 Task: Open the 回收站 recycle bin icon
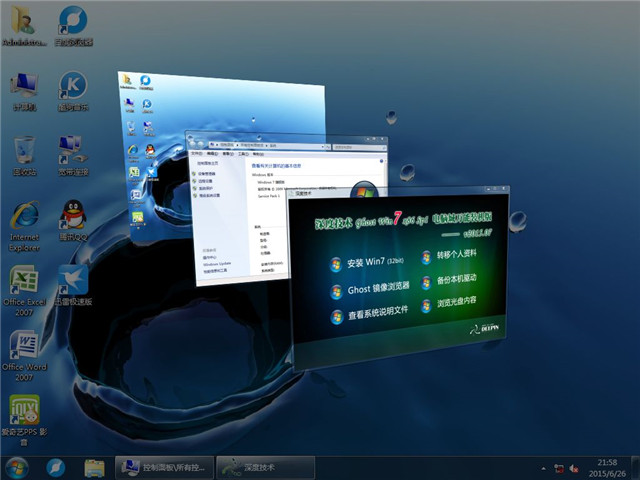pos(24,152)
